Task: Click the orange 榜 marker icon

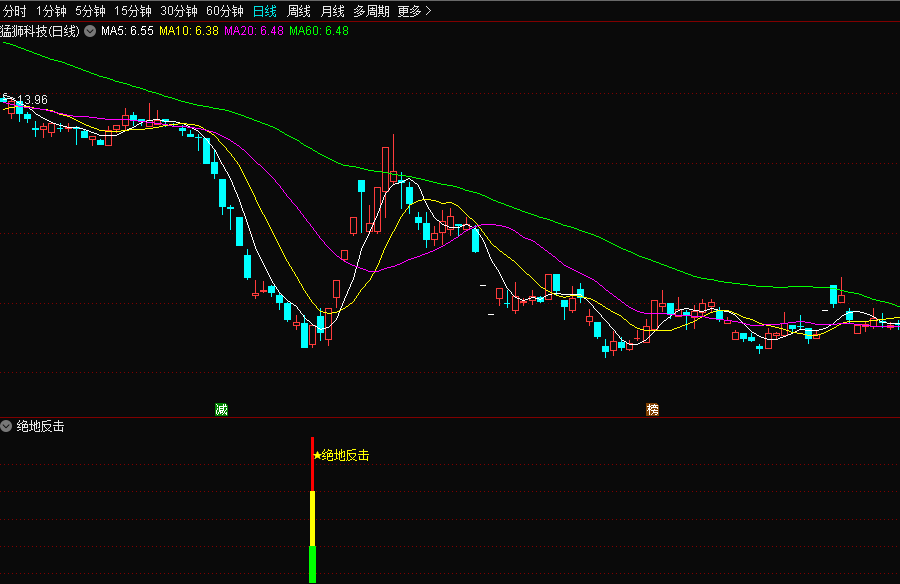Action: 653,409
